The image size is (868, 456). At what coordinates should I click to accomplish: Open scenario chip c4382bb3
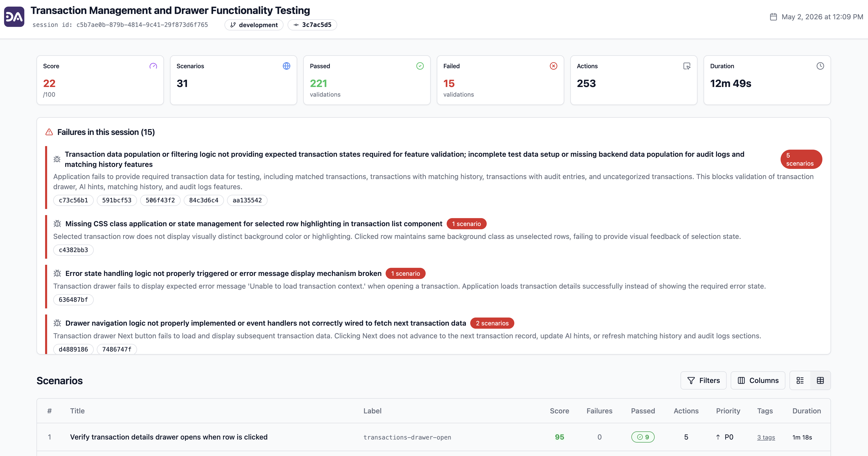tap(73, 250)
